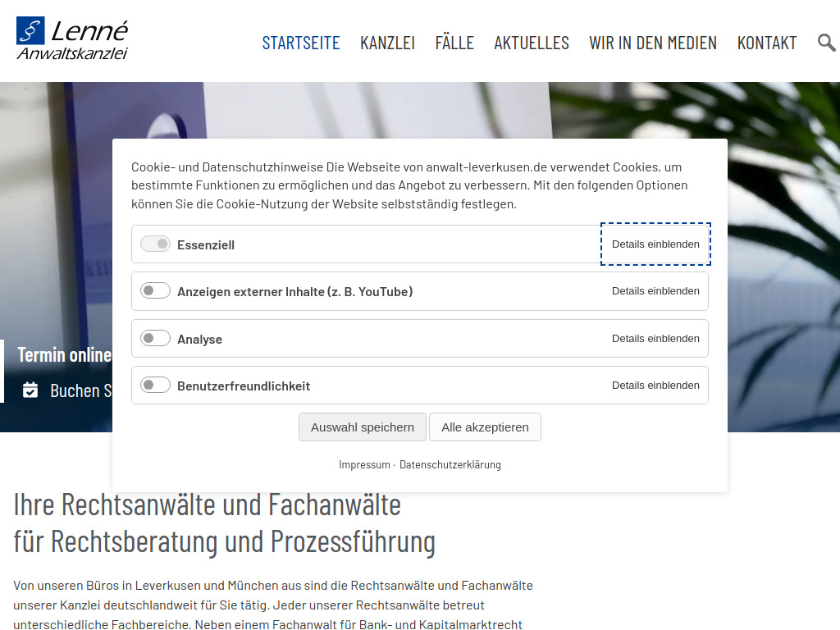Screen dimensions: 840x630
Task: Show details for externe Inhalte
Action: coord(655,290)
